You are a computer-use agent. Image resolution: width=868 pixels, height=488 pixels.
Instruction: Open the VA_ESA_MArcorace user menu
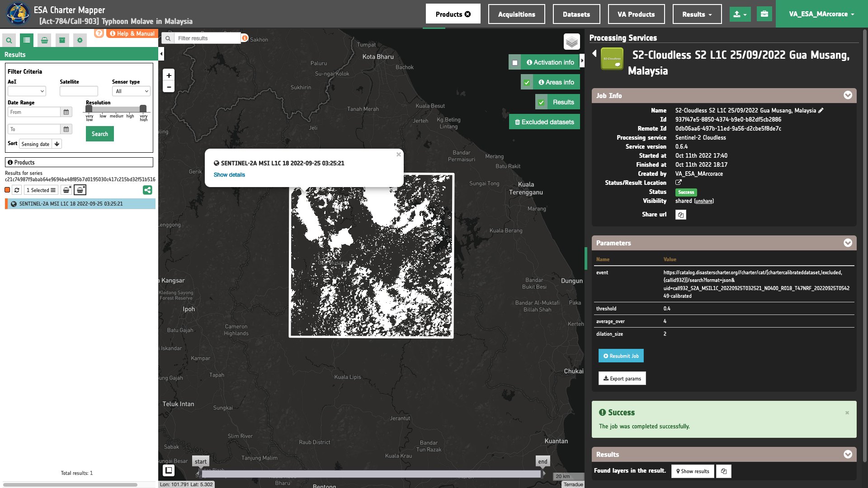pos(821,14)
